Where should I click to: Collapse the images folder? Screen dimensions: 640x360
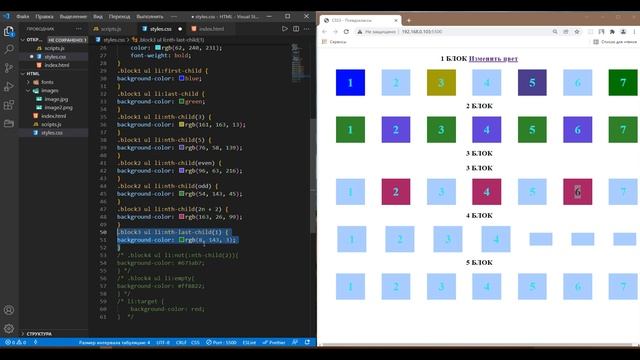click(x=29, y=91)
